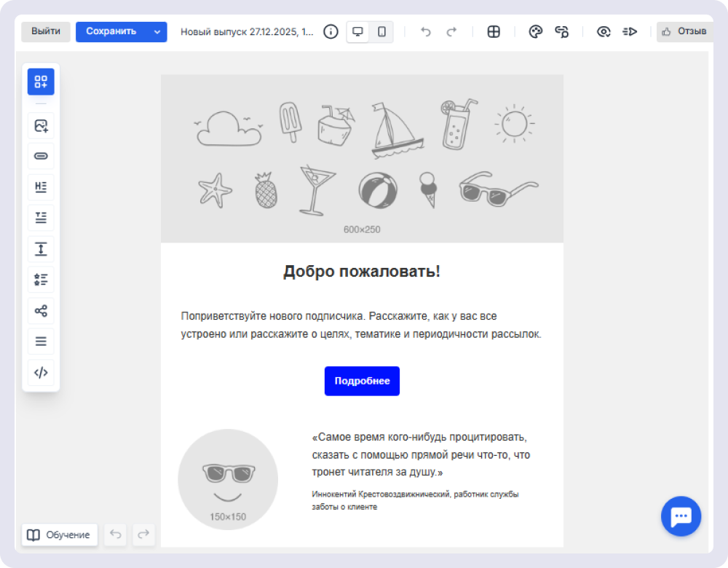The width and height of the screenshot is (728, 568).
Task: Select the 600×250 banner image placeholder
Action: 362,158
